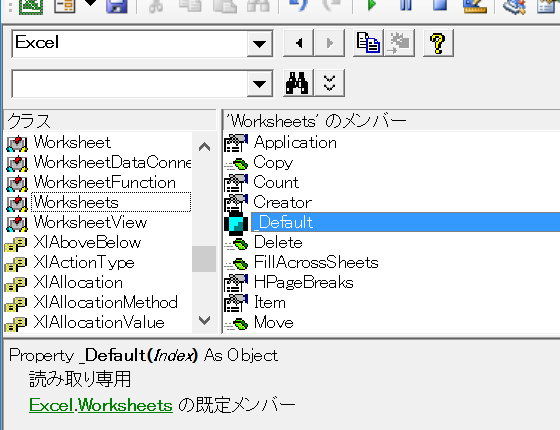
Task: Stop execution with the Reset icon
Action: [x=440, y=5]
